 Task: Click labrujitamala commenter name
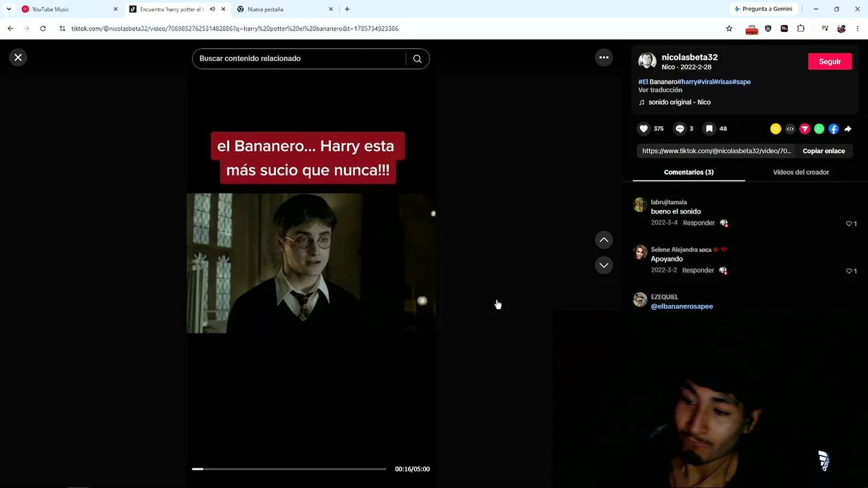[669, 202]
